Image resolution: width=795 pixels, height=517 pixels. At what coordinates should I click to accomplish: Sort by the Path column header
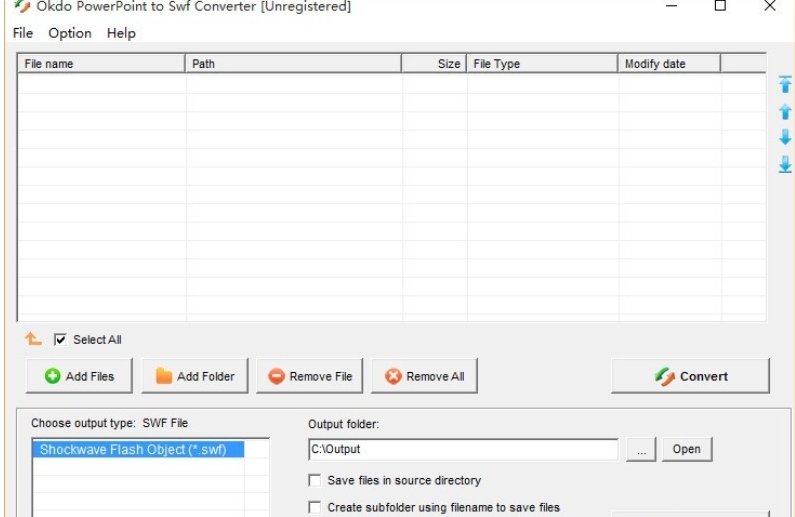click(x=294, y=64)
